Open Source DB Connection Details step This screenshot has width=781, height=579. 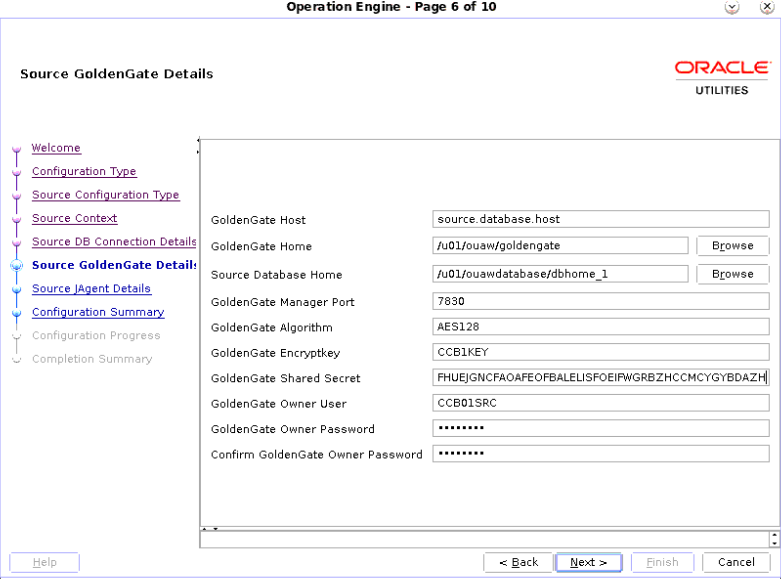(114, 242)
